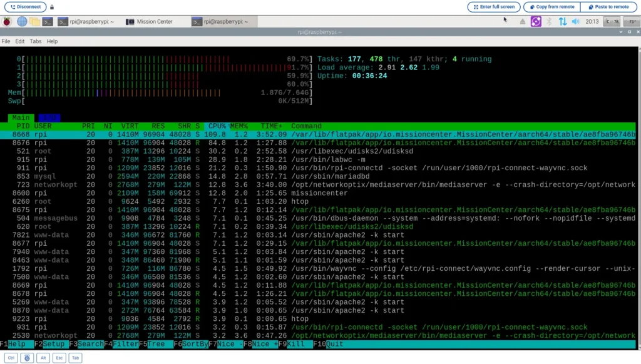
Task: Open the Tabs menu
Action: pos(36,41)
